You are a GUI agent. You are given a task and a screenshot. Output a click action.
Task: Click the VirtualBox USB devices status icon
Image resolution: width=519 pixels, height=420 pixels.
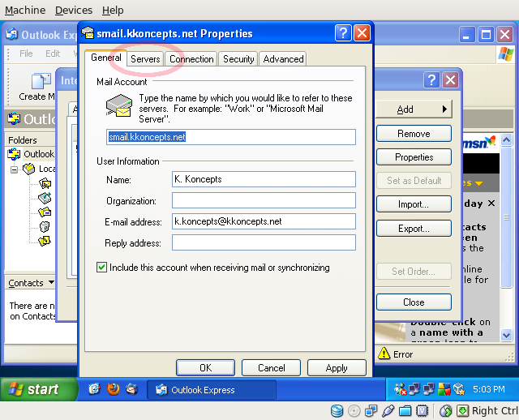click(388, 411)
